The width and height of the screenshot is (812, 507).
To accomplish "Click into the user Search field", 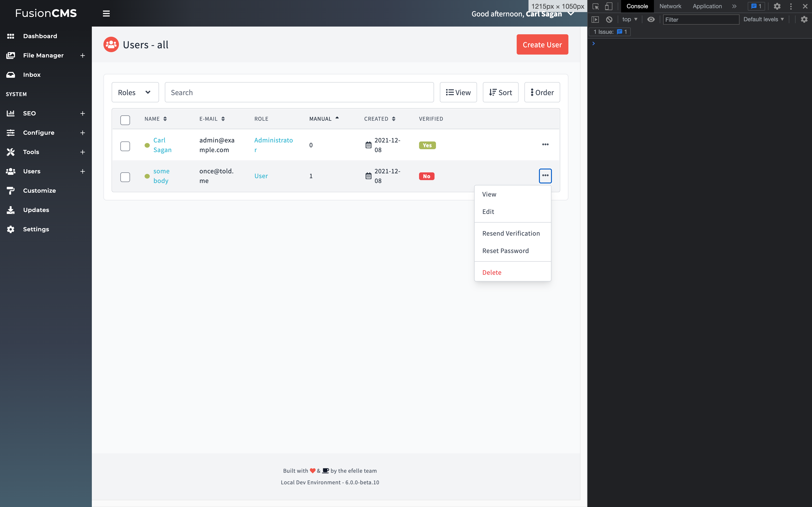I will 299,92.
